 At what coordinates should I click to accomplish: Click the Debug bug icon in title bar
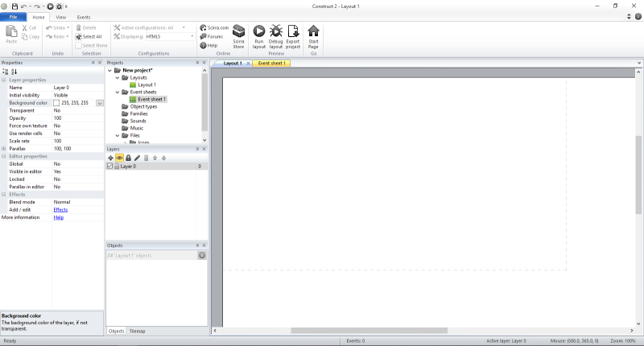pos(59,6)
